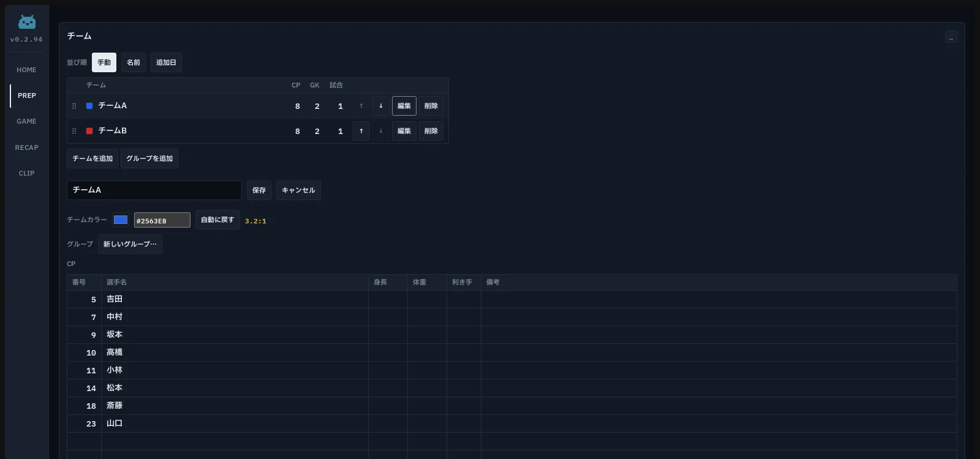Grab the drag handle of チームA row
The width and height of the screenshot is (980, 459).
coord(74,106)
